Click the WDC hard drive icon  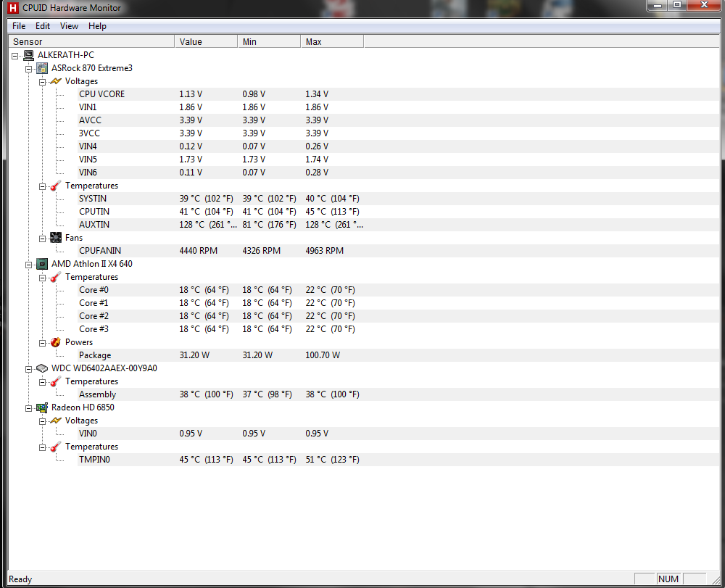(x=42, y=368)
